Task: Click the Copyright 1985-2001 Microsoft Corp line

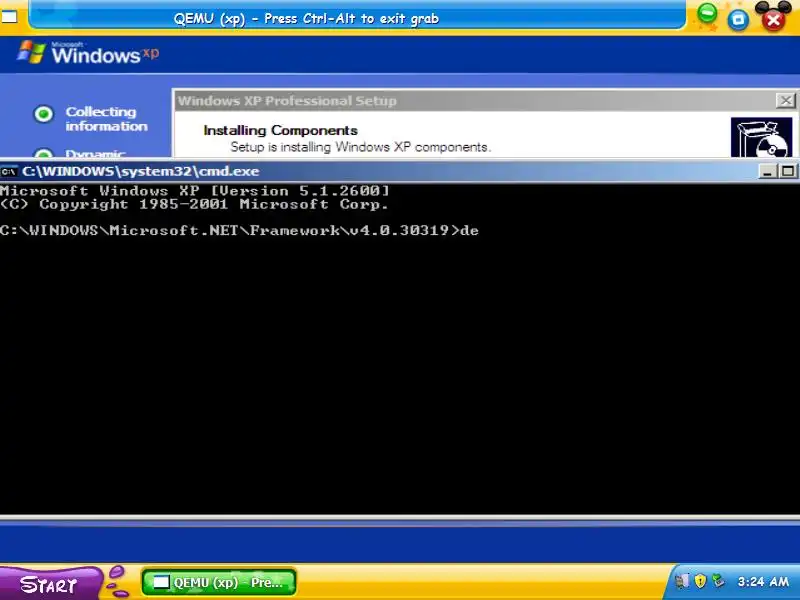Action: 194,204
